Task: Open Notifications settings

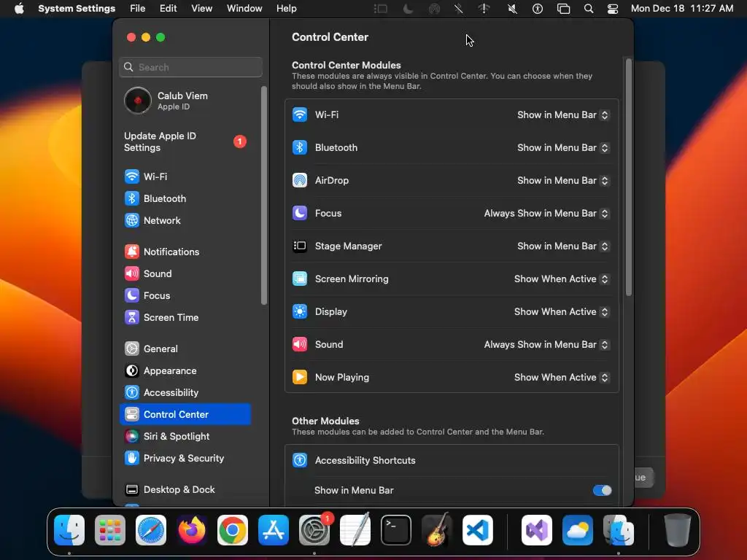Action: pyautogui.click(x=185, y=252)
